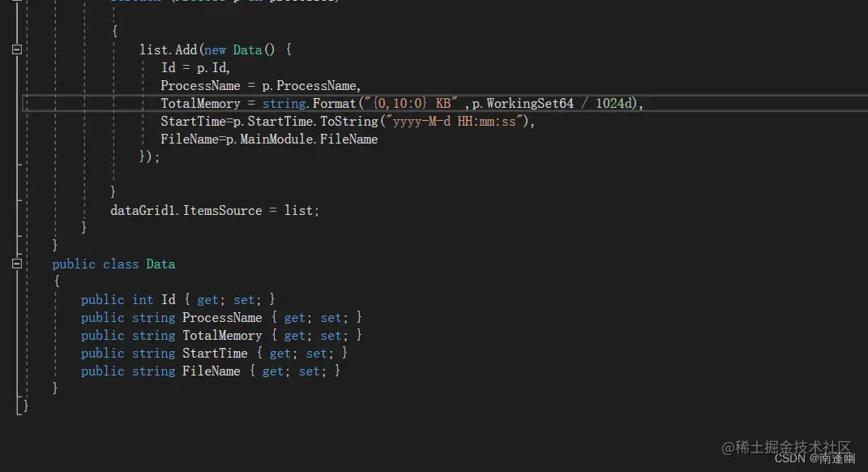The image size is (868, 472).
Task: Collapse the public class Data block
Action: 17,264
